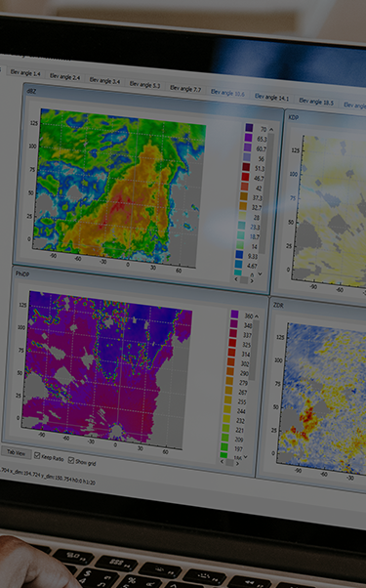Click the PhiDP legend right arrow

[x=237, y=464]
